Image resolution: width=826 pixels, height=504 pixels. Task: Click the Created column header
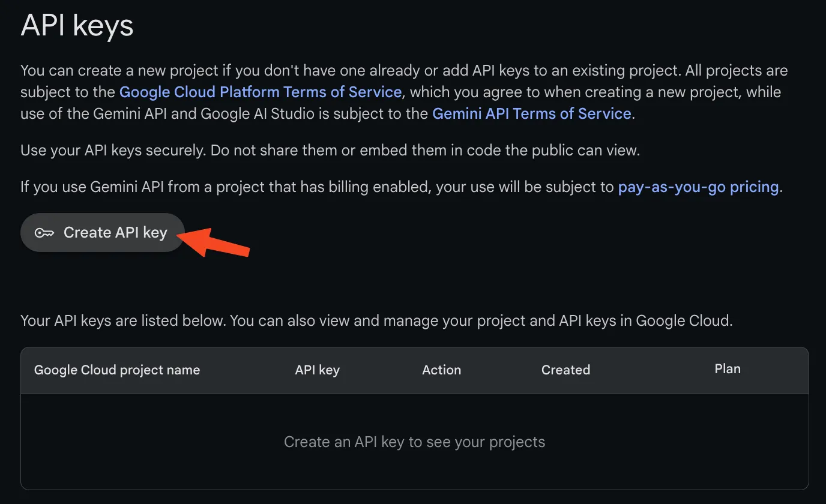[565, 370]
